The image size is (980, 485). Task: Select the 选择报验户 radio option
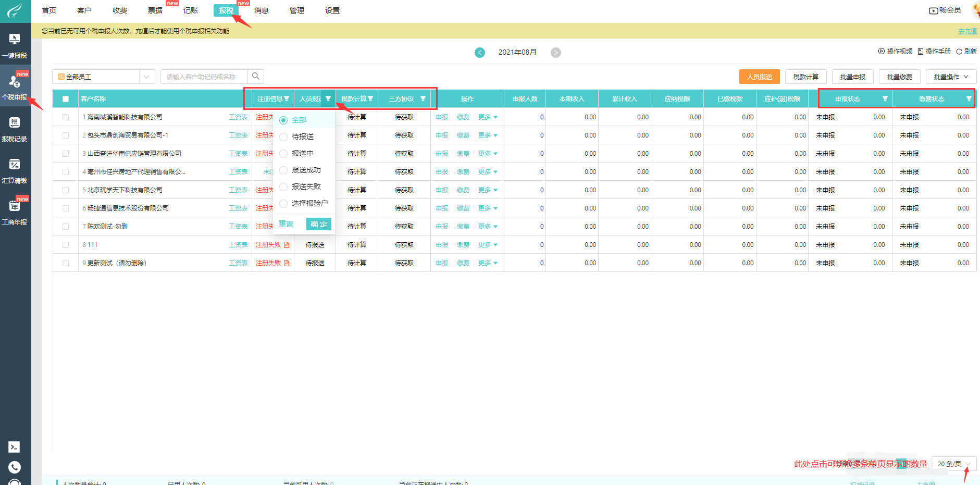click(x=283, y=204)
